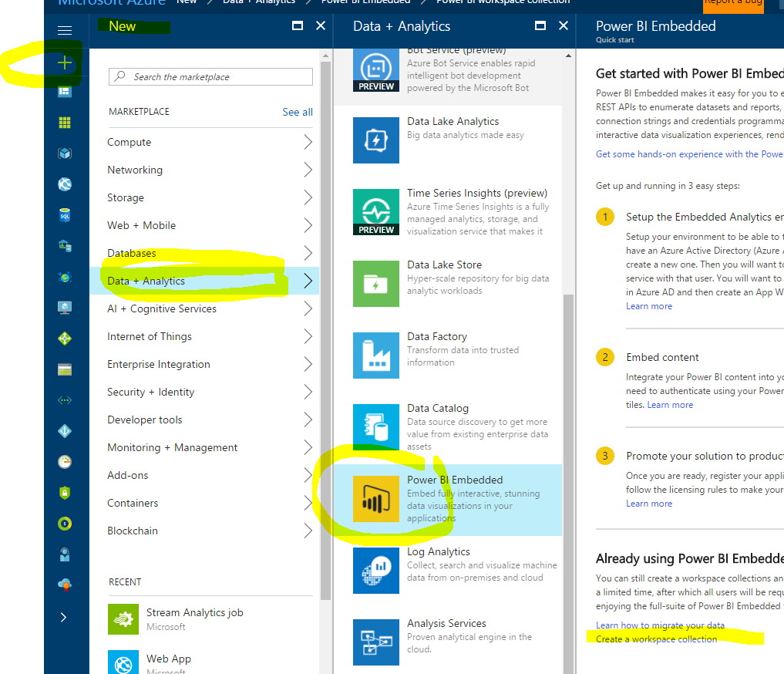Open App Services globe icon in the sidebar
This screenshot has width=784, height=674.
pos(65,184)
